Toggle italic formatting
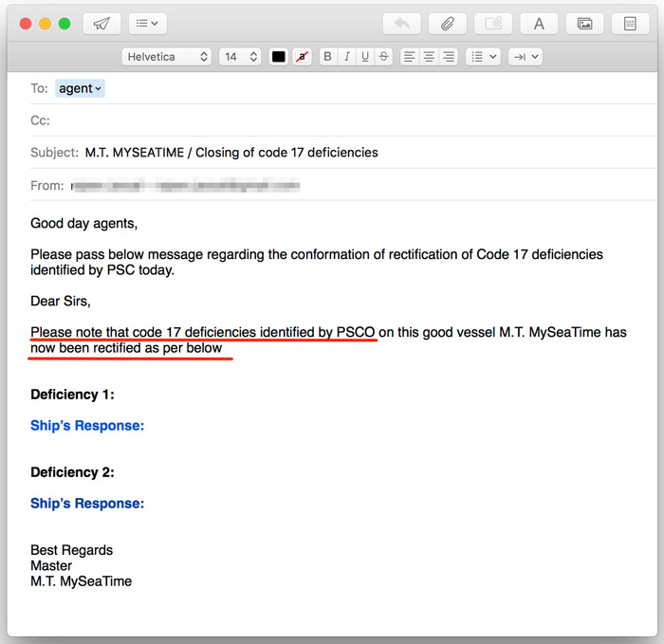 pyautogui.click(x=346, y=57)
